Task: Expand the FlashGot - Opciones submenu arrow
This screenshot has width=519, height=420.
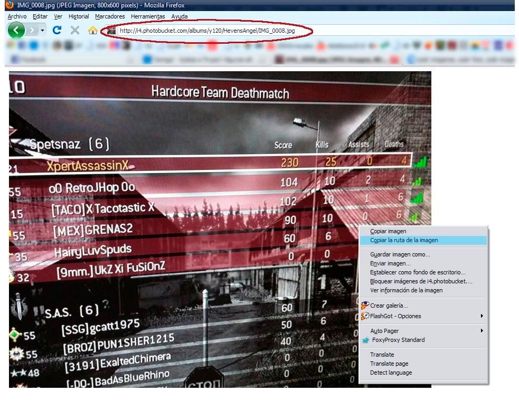Action: (x=482, y=316)
